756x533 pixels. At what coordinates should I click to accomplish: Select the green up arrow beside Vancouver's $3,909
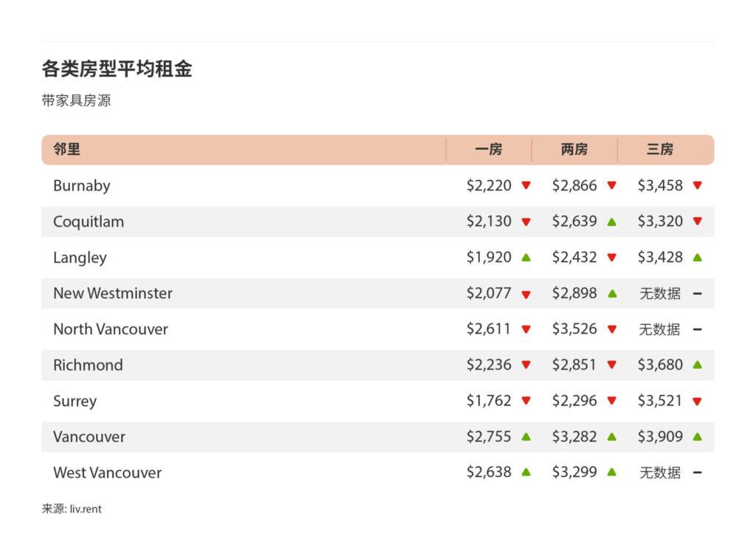tap(697, 436)
